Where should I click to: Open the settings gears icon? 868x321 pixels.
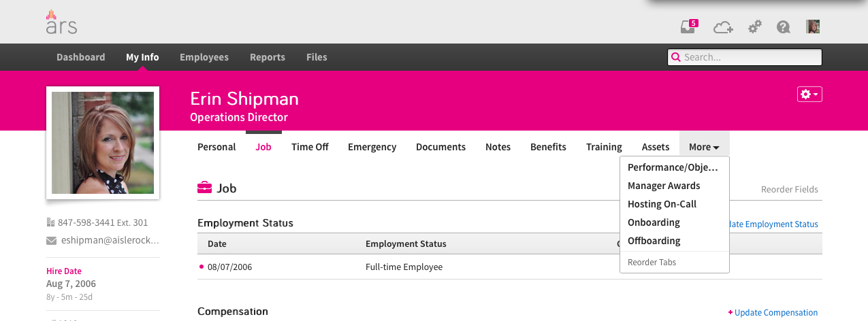coord(754,27)
